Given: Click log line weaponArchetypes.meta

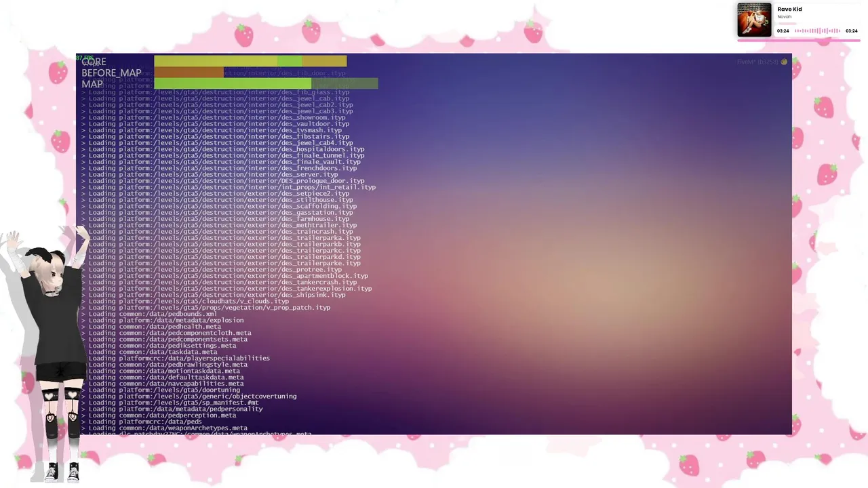Looking at the screenshot, I should click(165, 428).
